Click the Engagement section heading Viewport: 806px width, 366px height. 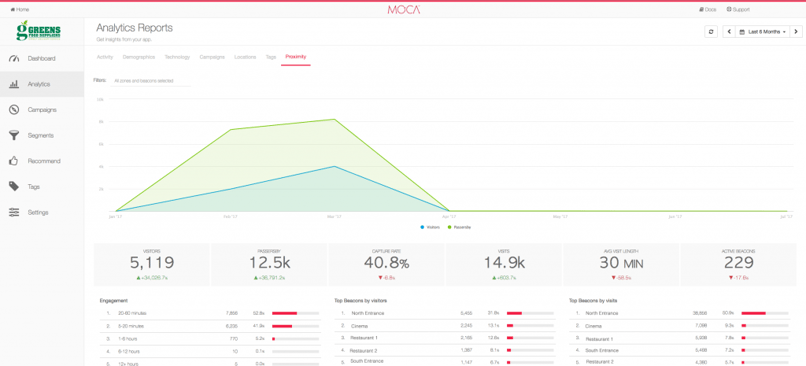tap(113, 301)
